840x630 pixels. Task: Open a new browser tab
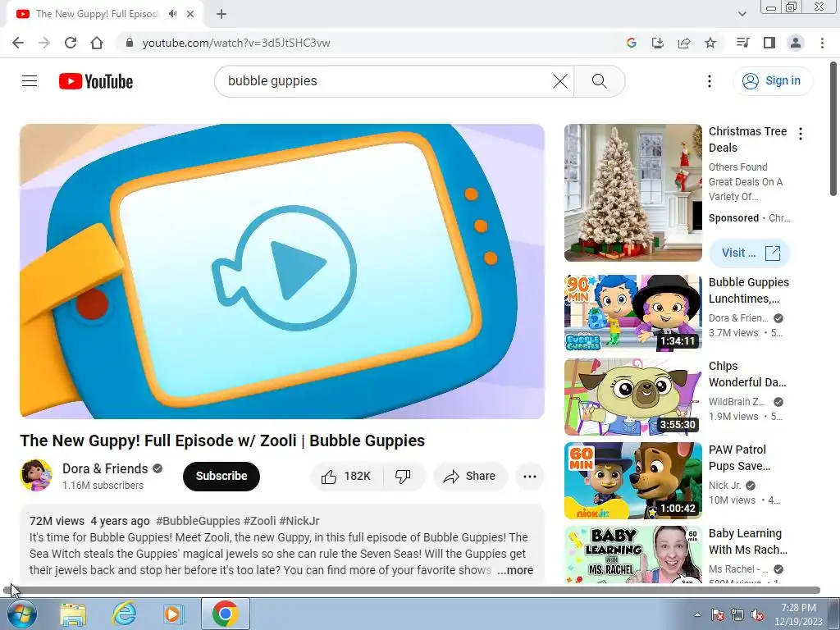click(x=221, y=14)
